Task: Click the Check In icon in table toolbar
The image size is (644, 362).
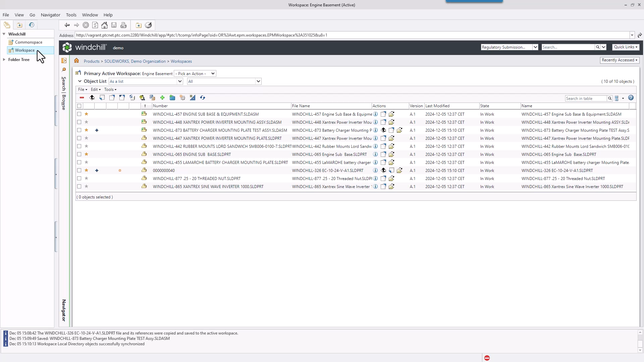Action: 102,98
